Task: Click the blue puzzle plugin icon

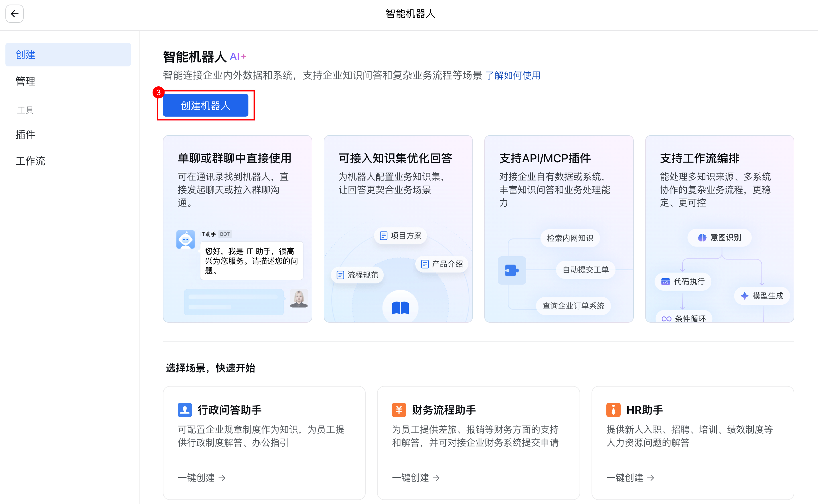Action: click(x=512, y=270)
